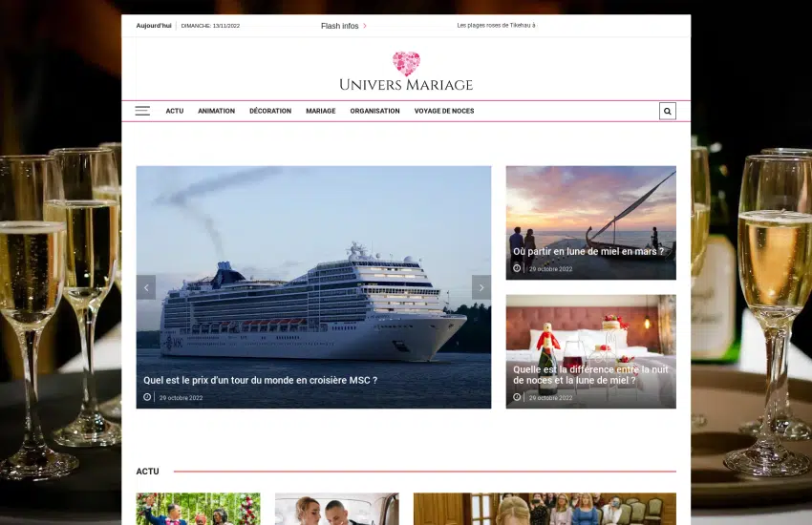Open first ACTU section thumbnail
Screen dimensions: 812x525
198,509
